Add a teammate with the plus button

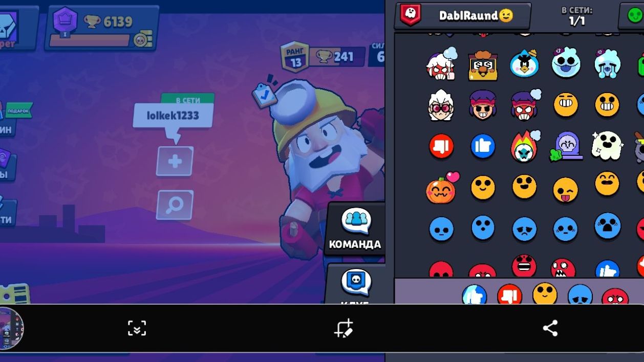[x=175, y=162]
